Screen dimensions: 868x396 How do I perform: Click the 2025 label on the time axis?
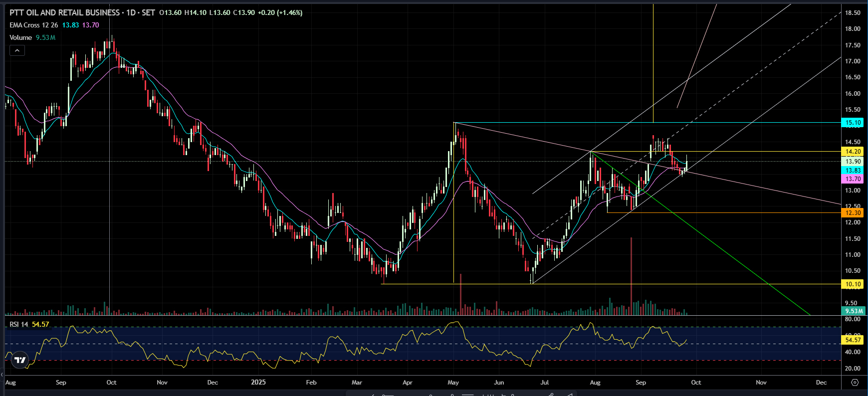[258, 382]
